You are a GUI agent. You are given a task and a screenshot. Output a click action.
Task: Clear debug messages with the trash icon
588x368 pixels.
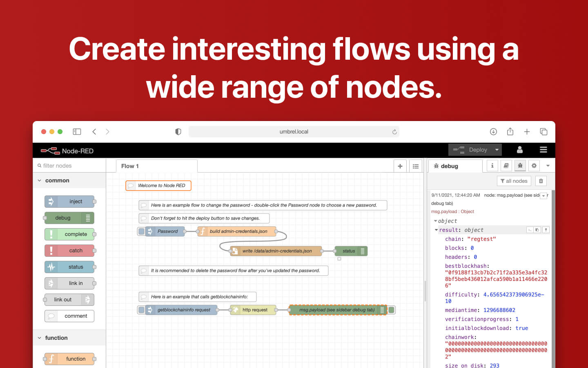click(541, 181)
